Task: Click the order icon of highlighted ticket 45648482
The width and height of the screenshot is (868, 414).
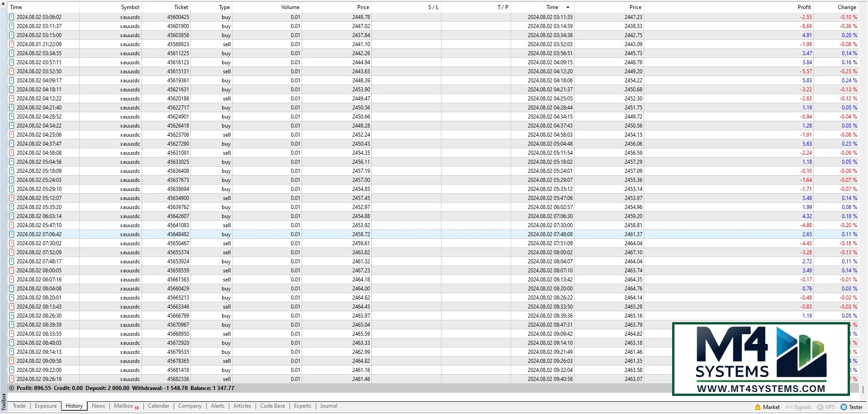Action: (12, 234)
